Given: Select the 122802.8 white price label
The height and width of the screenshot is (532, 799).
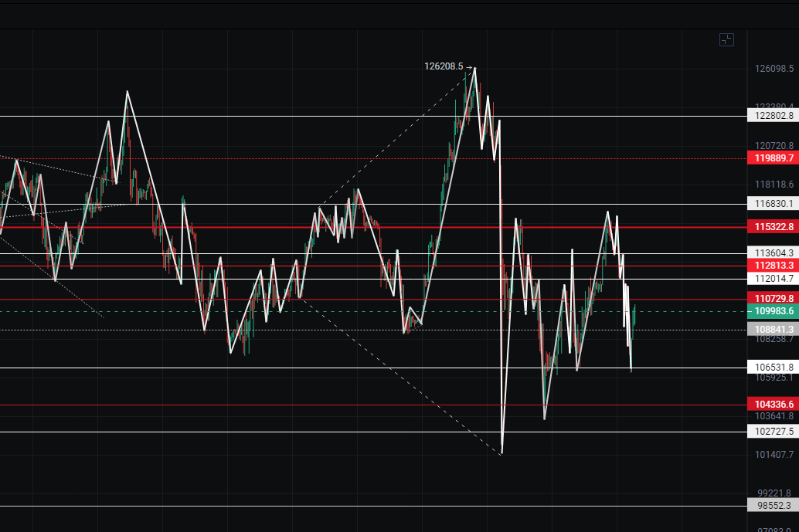Looking at the screenshot, I should (x=773, y=116).
